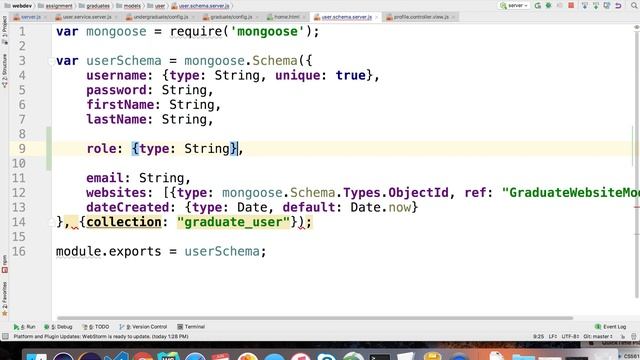Viewport: 640px width, 360px height.
Task: Click the role field on line 9
Action: [x=101, y=149]
